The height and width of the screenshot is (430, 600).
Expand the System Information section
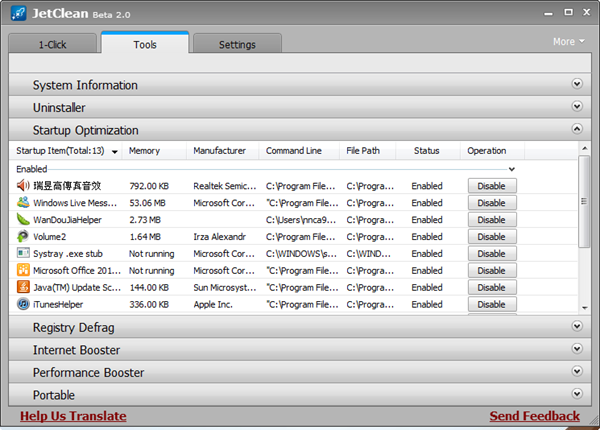(577, 84)
